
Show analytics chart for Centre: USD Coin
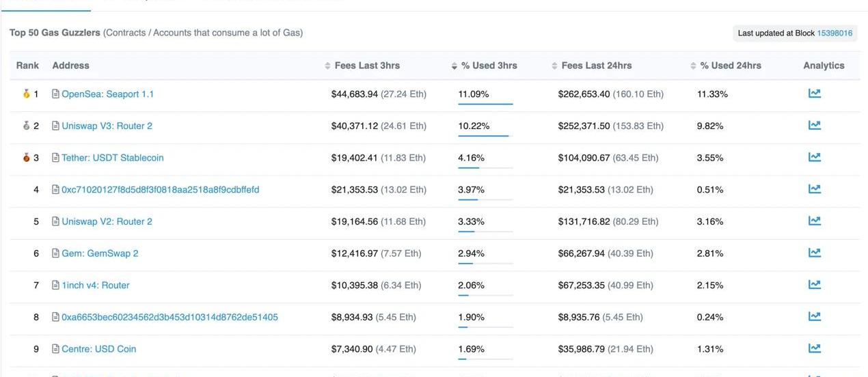click(814, 348)
